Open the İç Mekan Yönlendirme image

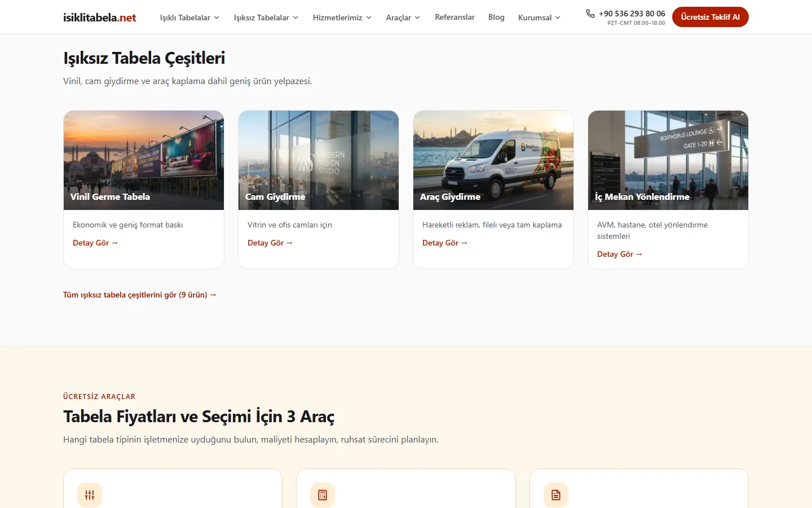(668, 160)
